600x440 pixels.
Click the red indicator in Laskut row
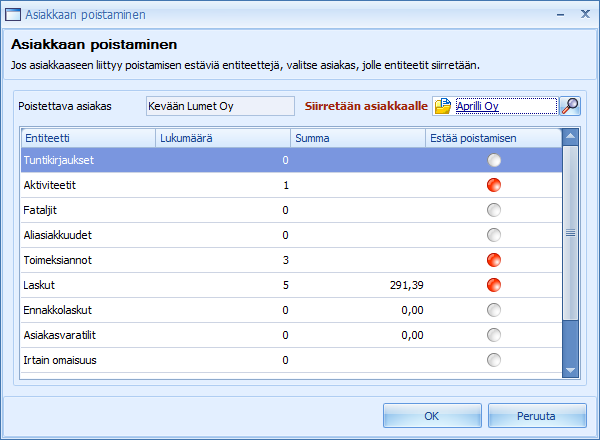click(x=494, y=285)
